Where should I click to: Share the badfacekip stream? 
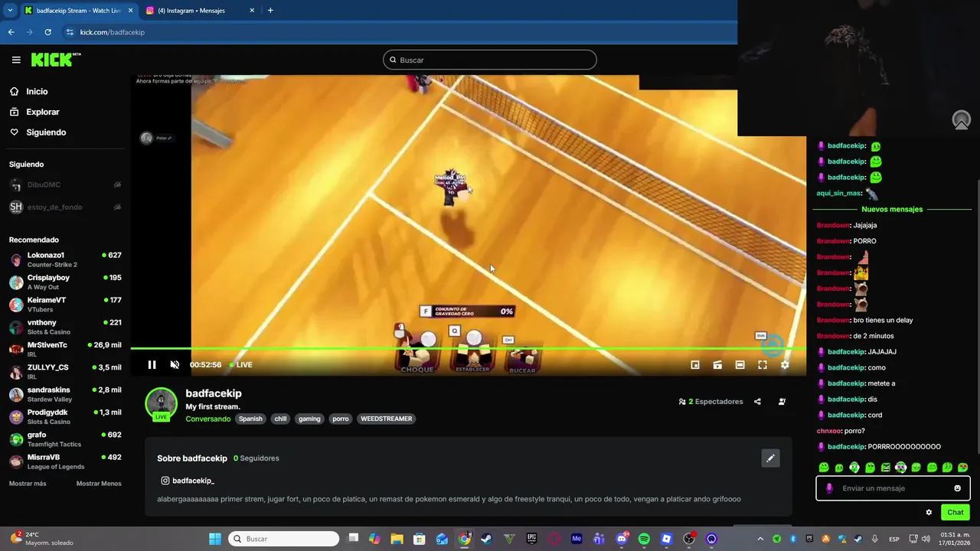pos(757,401)
